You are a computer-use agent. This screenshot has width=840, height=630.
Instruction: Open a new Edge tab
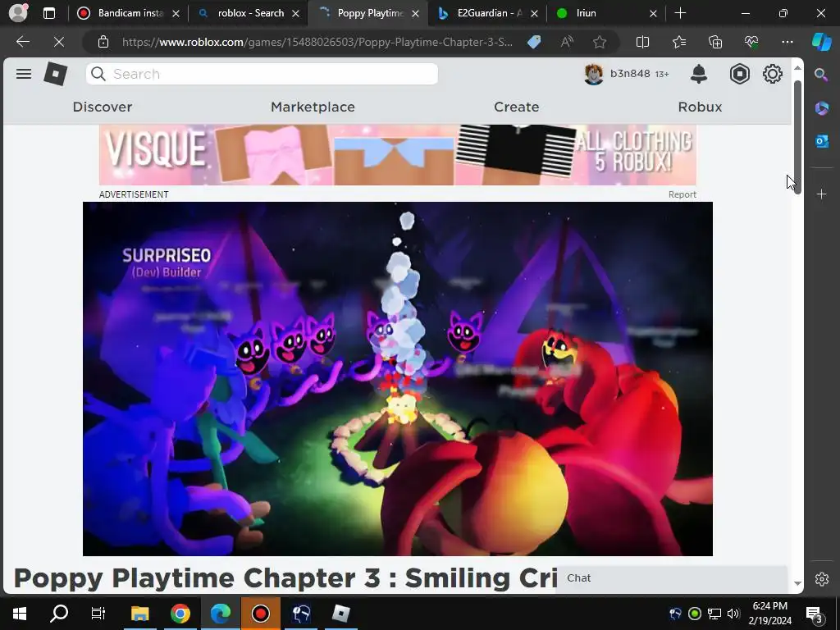click(680, 13)
